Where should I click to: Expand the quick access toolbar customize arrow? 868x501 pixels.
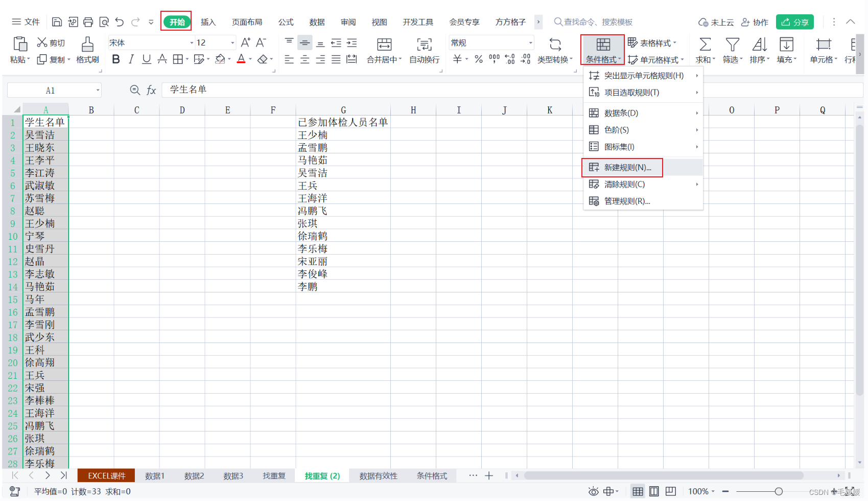[151, 22]
